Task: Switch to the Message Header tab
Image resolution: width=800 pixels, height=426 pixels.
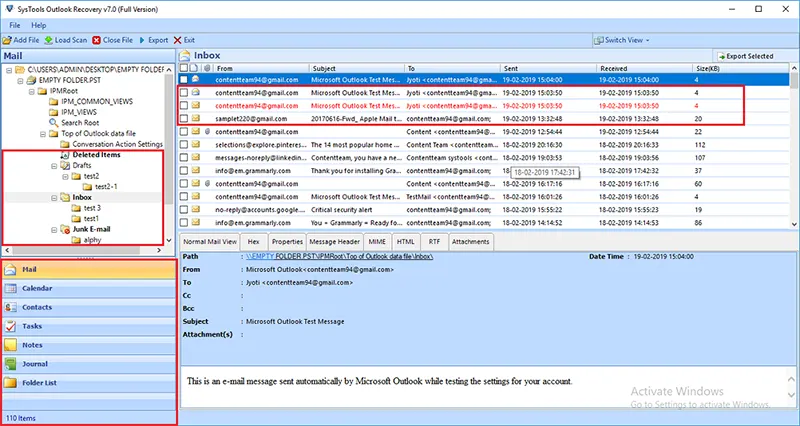Action: pos(335,242)
